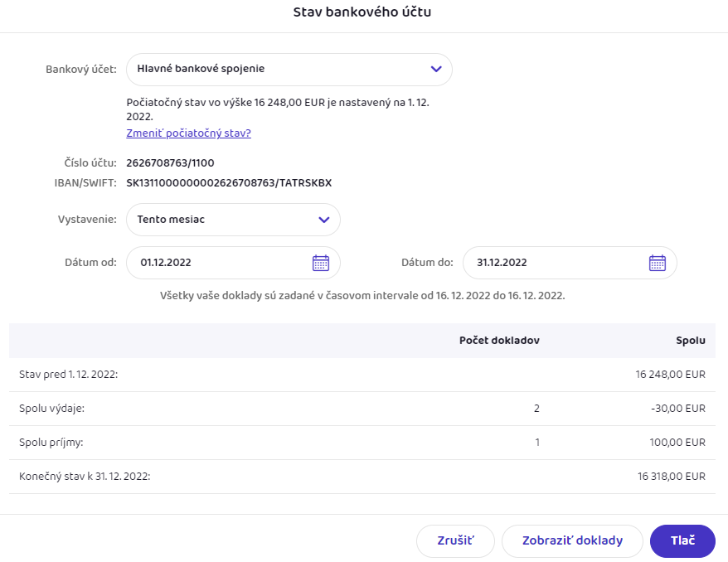728x562 pixels.
Task: Expand the Bankový účet dropdown
Action: [x=436, y=70]
